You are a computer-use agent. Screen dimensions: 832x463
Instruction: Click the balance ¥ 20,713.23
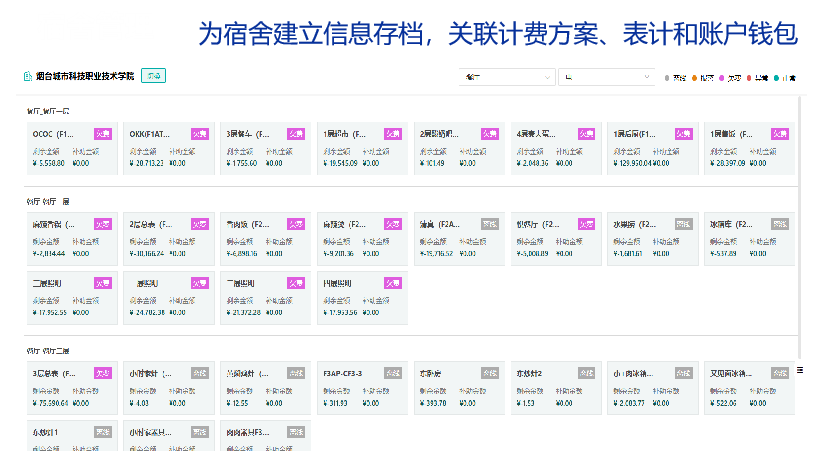tap(146, 163)
